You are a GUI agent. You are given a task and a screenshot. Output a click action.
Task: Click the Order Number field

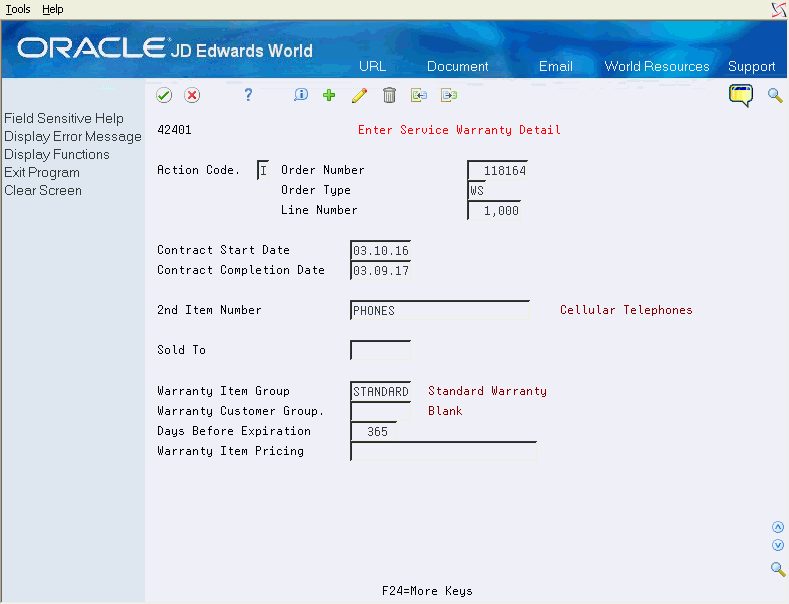(x=498, y=170)
